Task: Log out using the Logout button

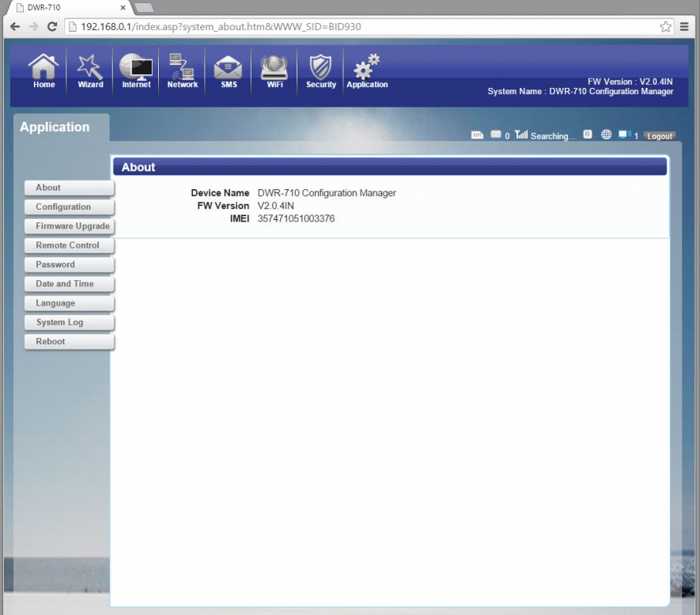Action: [x=660, y=136]
